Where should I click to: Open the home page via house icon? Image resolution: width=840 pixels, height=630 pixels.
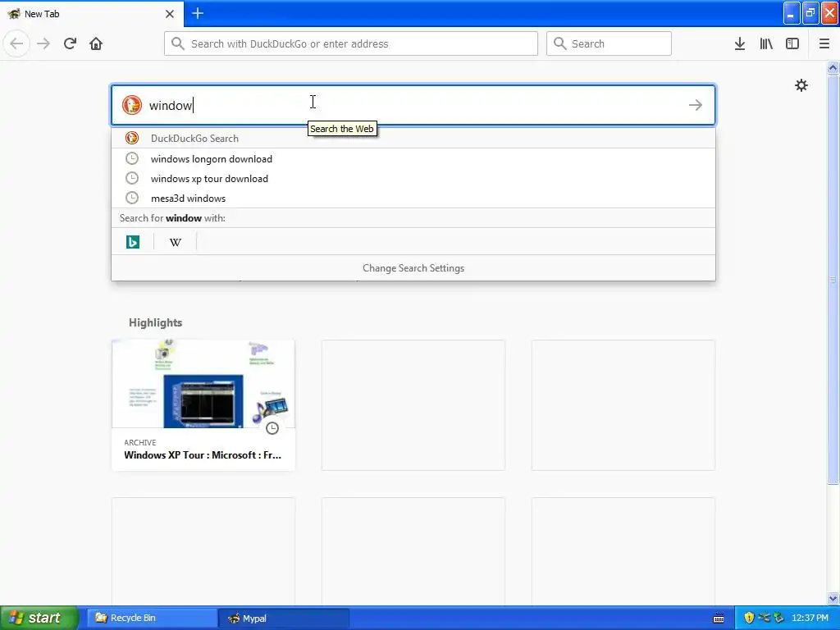coord(96,43)
